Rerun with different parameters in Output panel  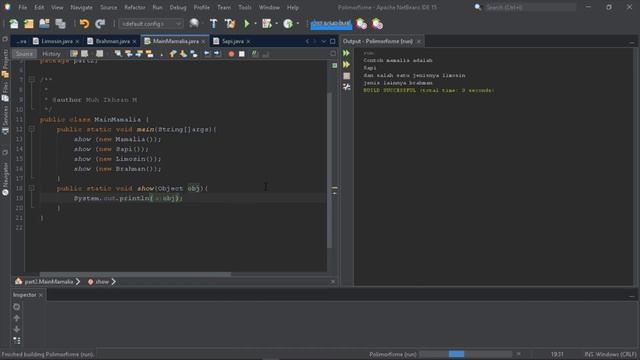[347, 64]
